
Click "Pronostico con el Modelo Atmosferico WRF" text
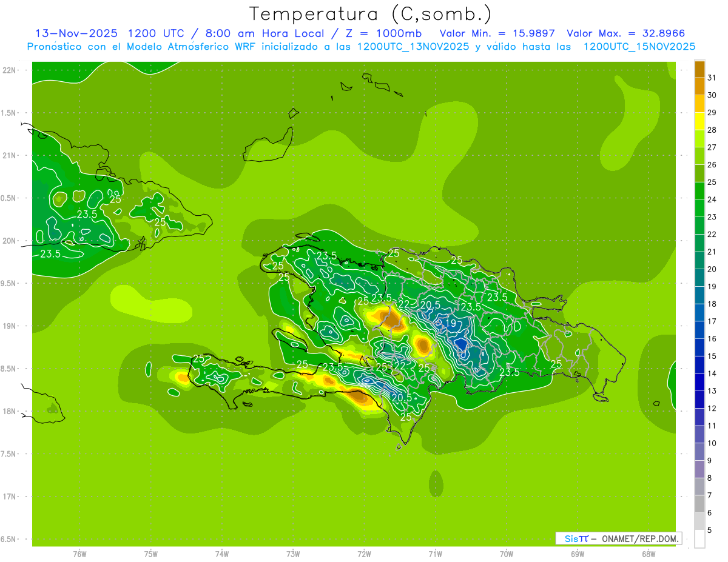click(141, 47)
